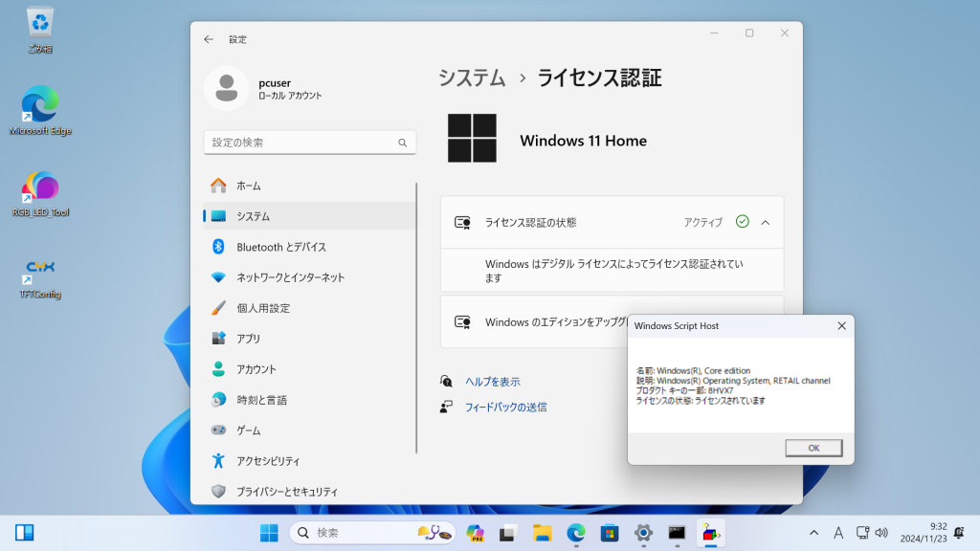
Task: Click the Settings search input field
Action: pyautogui.click(x=310, y=143)
